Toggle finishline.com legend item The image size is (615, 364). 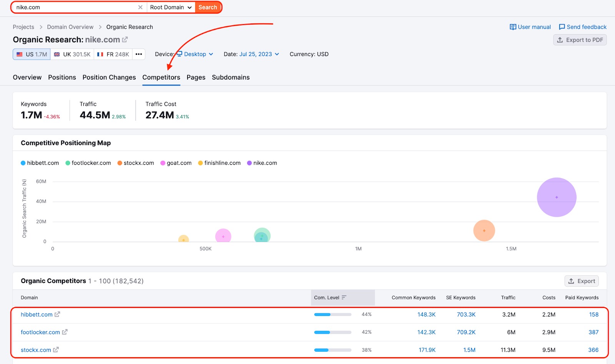tap(219, 163)
